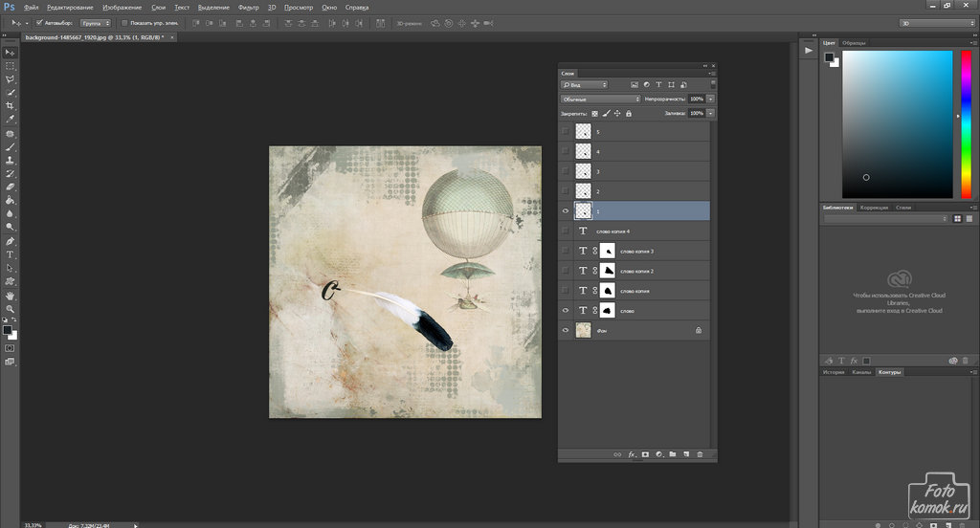This screenshot has height=528, width=980.
Task: Hide the Фон background layer
Action: click(566, 330)
